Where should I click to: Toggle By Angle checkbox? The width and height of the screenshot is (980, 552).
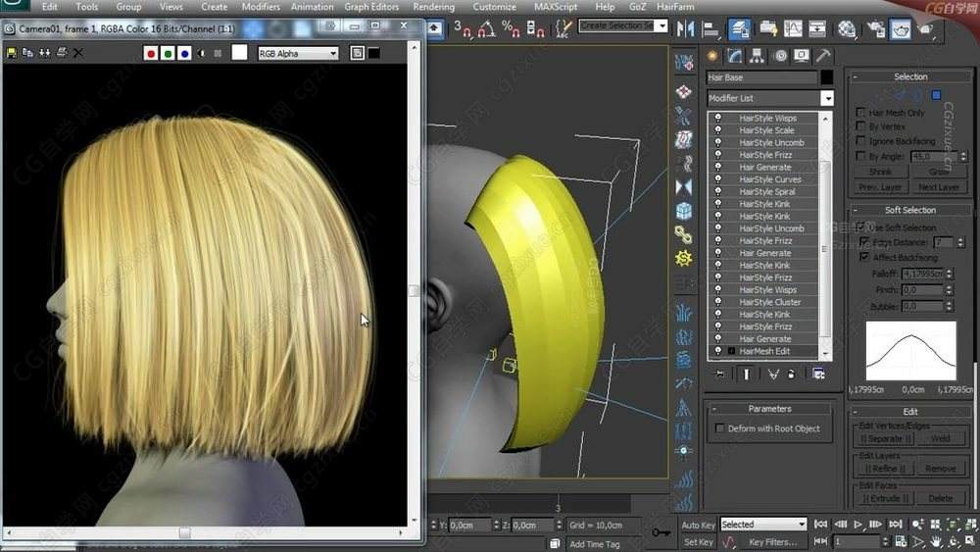[860, 155]
